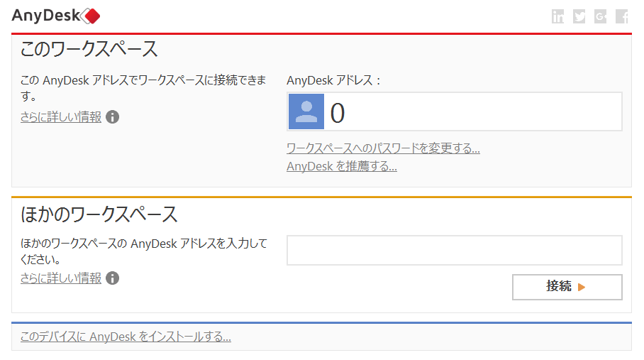Viewport: 644px width, 360px height.
Task: Open さらに詳しい情報 link in ほかのワークスペース section
Action: (x=61, y=278)
